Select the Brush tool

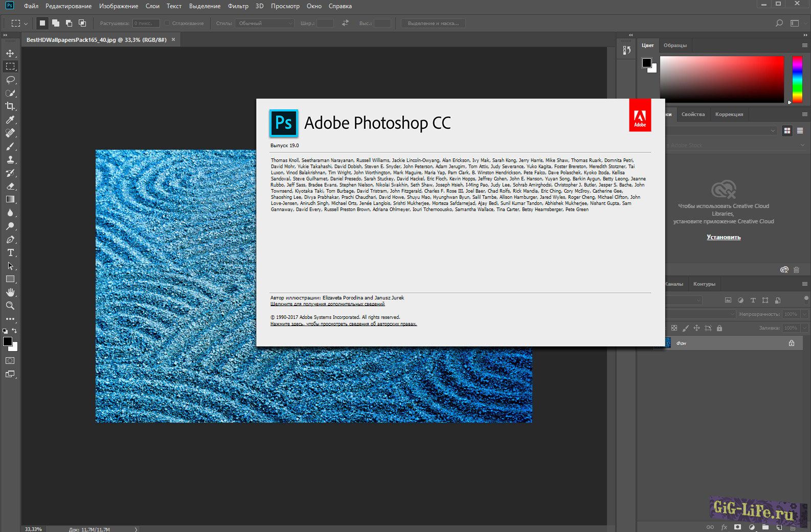point(10,147)
